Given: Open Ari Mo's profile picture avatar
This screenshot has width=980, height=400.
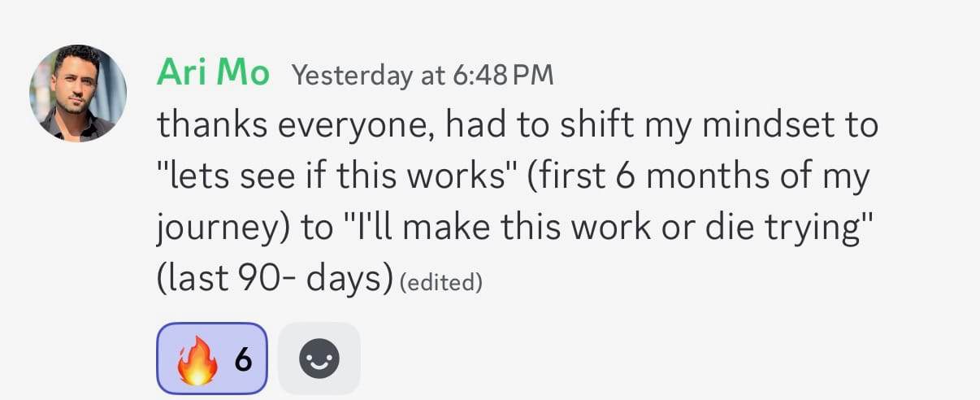Looking at the screenshot, I should (78, 93).
